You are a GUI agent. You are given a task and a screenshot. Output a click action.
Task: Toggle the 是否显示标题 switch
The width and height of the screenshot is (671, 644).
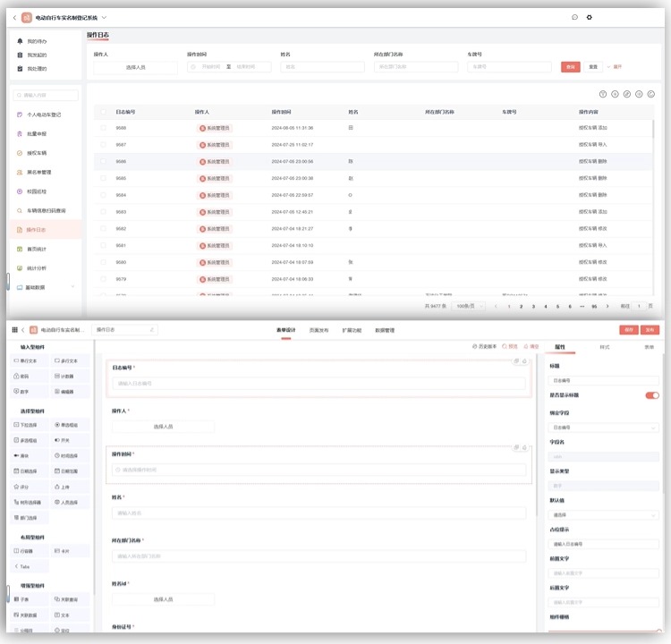[x=651, y=394]
